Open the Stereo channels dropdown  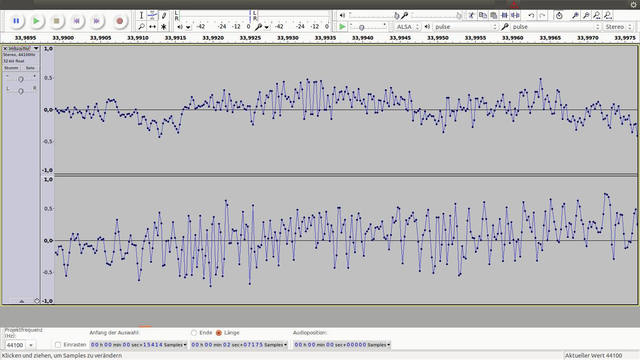coord(618,27)
